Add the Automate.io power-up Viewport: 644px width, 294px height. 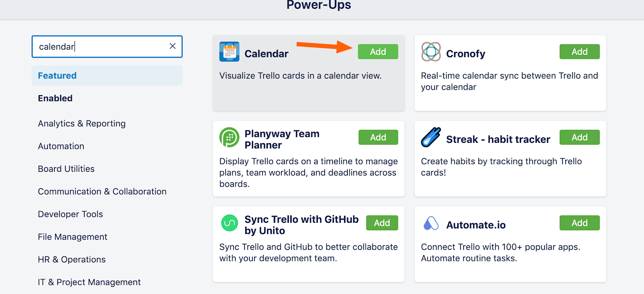(x=580, y=223)
